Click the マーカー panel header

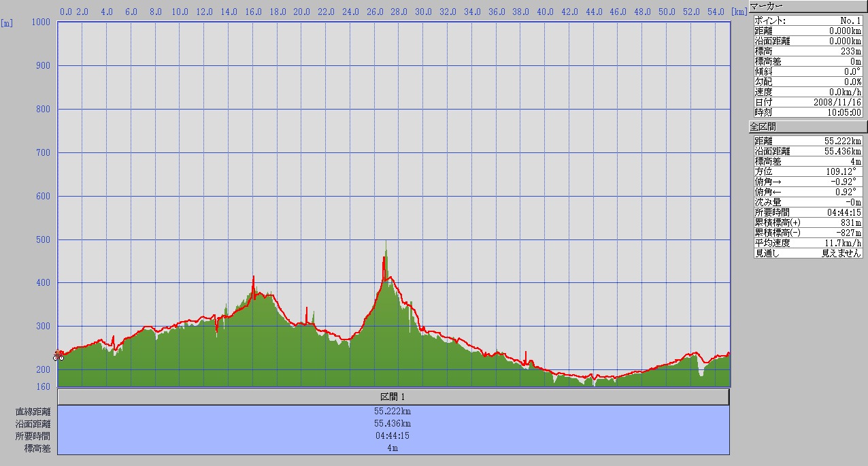click(807, 6)
